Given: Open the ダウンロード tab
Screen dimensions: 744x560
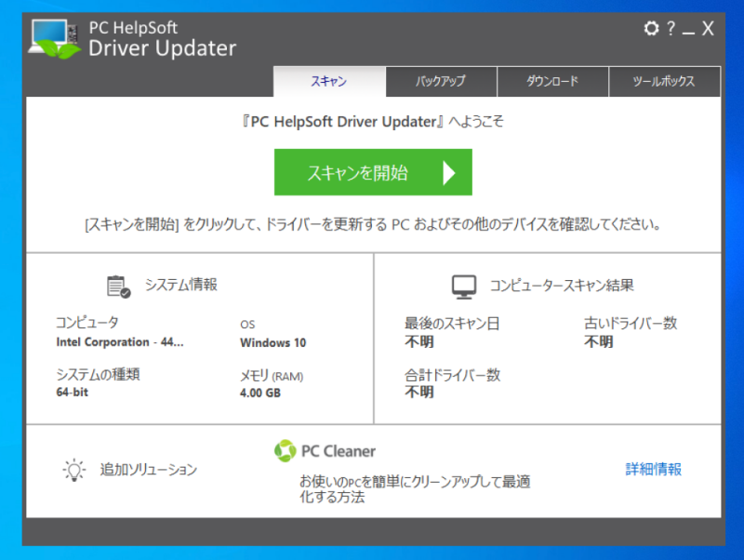Looking at the screenshot, I should tap(552, 82).
